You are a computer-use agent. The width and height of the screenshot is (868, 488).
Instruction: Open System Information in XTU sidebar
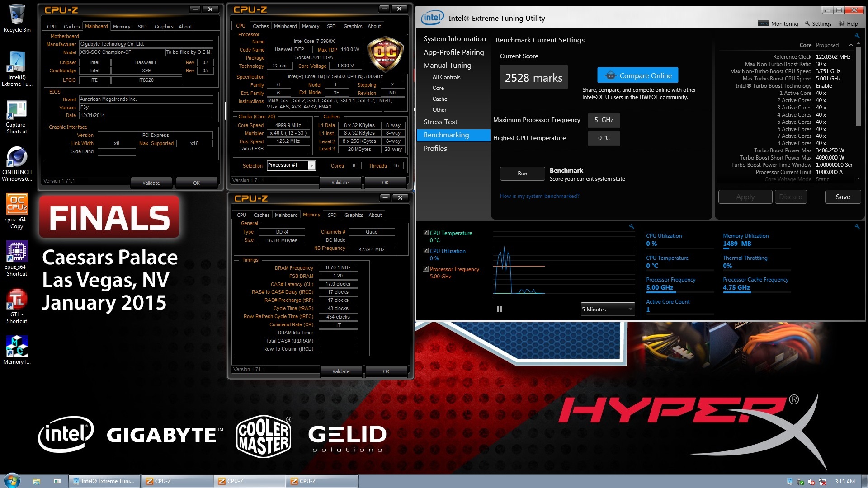pyautogui.click(x=454, y=39)
